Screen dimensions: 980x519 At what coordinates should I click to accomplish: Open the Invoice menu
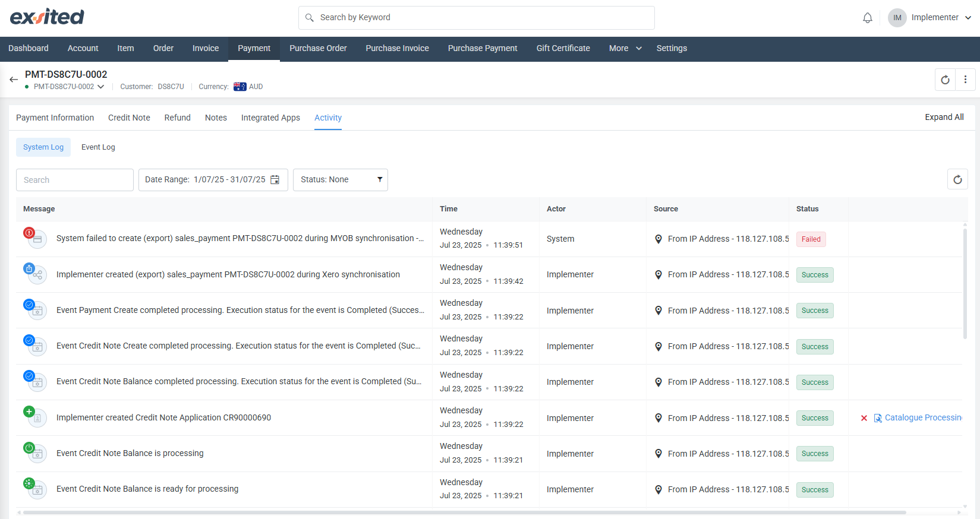click(x=206, y=49)
